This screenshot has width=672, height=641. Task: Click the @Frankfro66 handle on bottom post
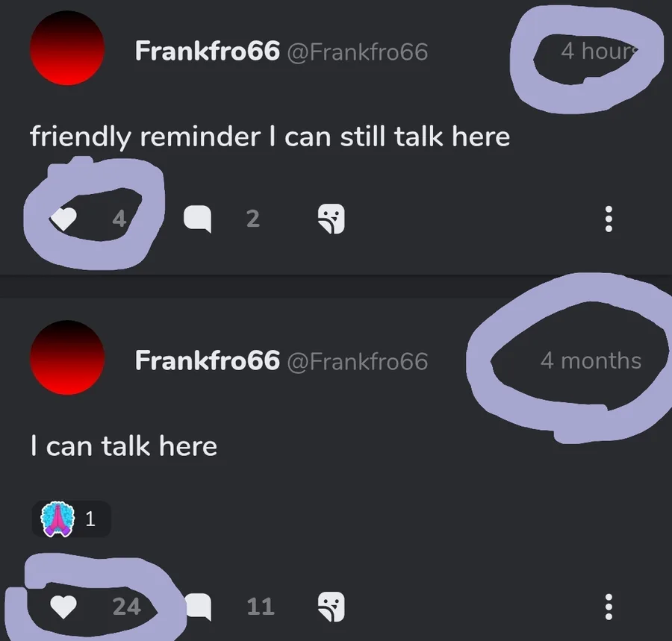(358, 362)
